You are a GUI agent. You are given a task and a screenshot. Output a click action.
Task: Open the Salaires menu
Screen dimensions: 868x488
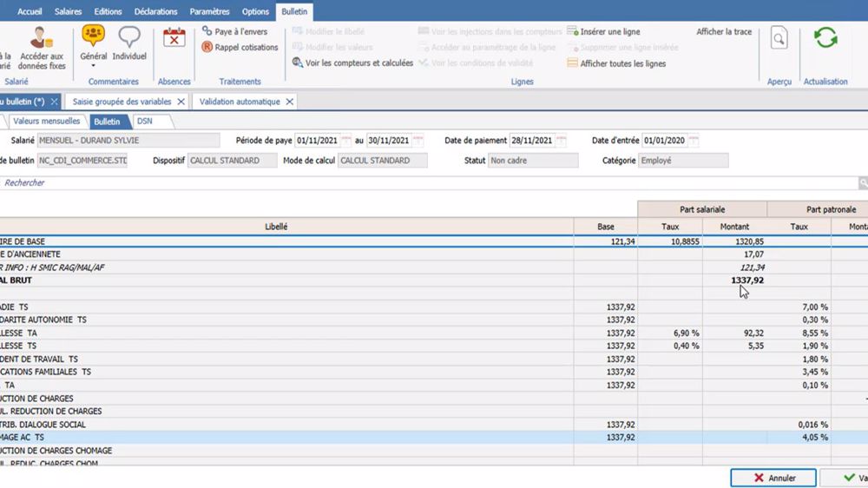coord(68,12)
